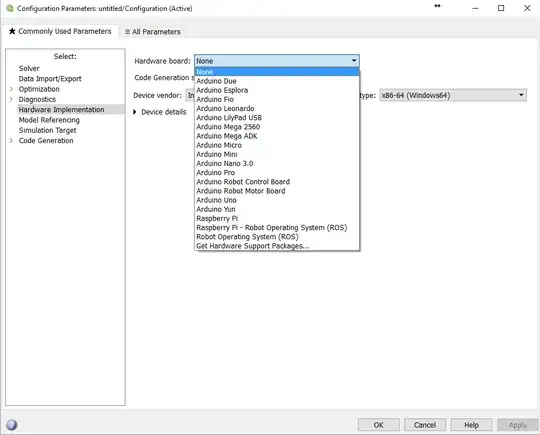Select Simulation Target category
The height and width of the screenshot is (435, 540).
click(48, 130)
